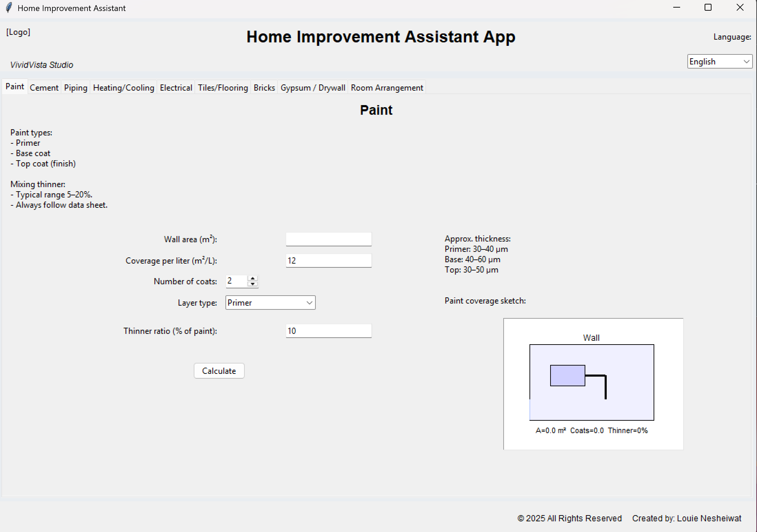This screenshot has height=532, width=757.
Task: Click the Coverage per liter field
Action: pyautogui.click(x=328, y=260)
